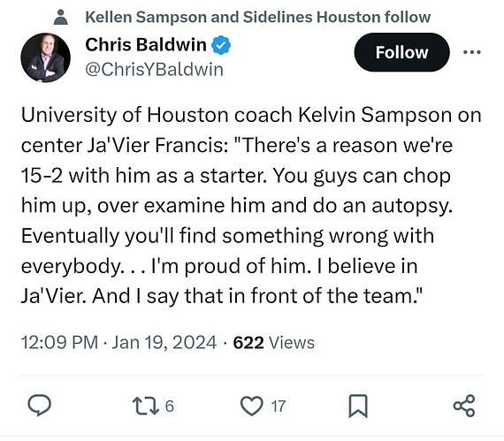
Task: Visit the @ChrisYBaldwin handle link
Action: (x=154, y=69)
